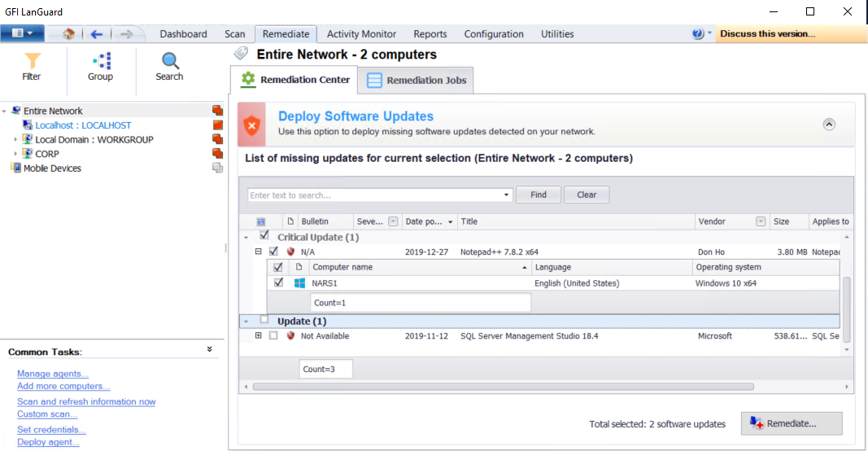
Task: Click the tag icon beside Entire Network title
Action: pos(241,54)
